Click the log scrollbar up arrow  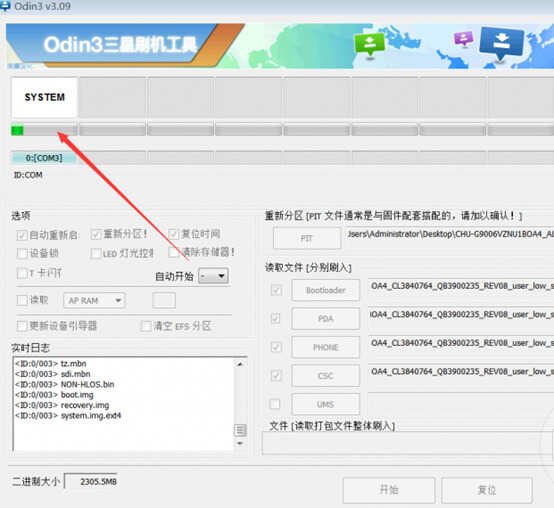(240, 364)
